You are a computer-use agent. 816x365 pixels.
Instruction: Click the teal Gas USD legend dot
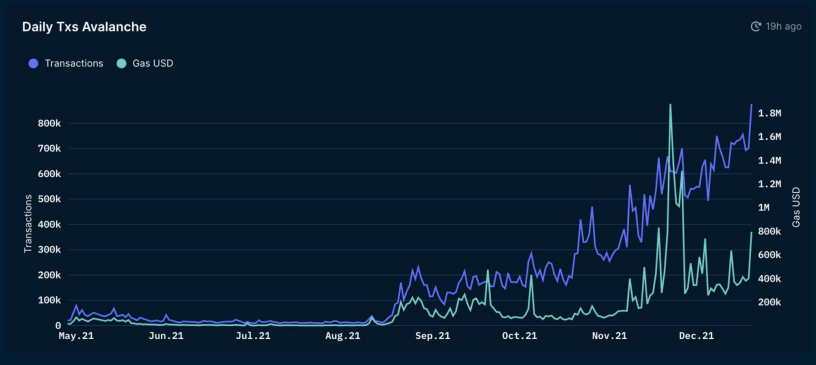click(x=121, y=64)
